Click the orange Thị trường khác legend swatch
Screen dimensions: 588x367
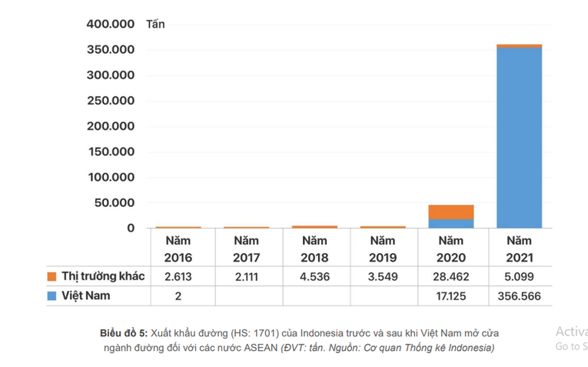pyautogui.click(x=51, y=276)
